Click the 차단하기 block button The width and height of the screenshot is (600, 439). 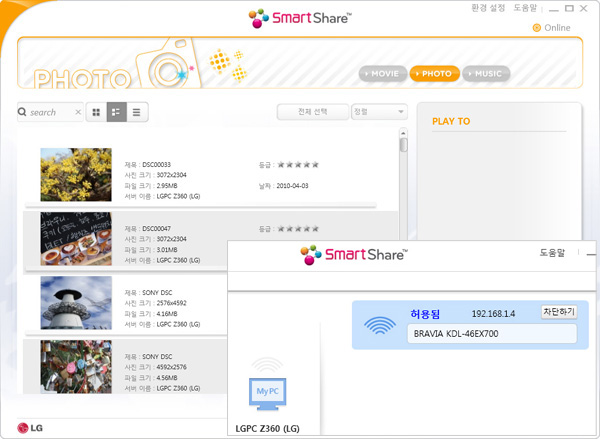559,312
